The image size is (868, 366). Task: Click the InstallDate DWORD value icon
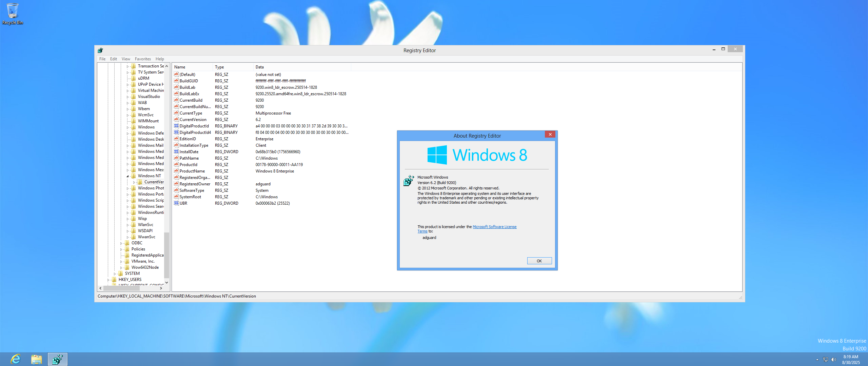(x=176, y=151)
